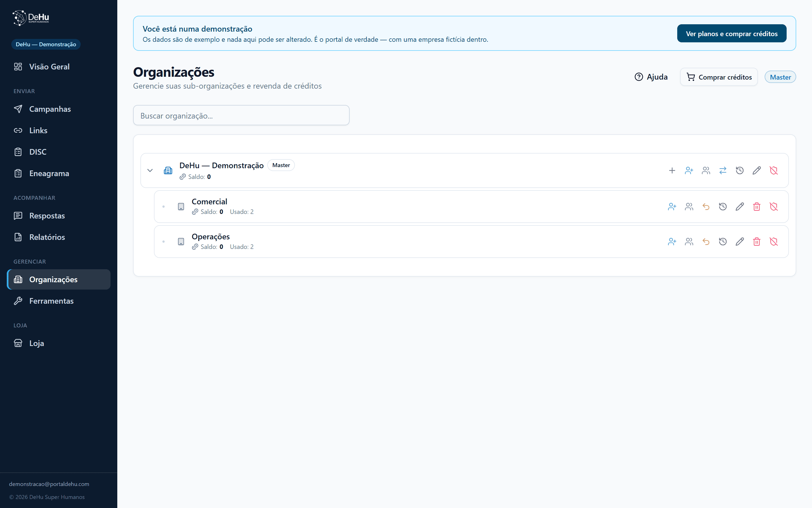Click add-user icon in Comercial row

click(672, 207)
